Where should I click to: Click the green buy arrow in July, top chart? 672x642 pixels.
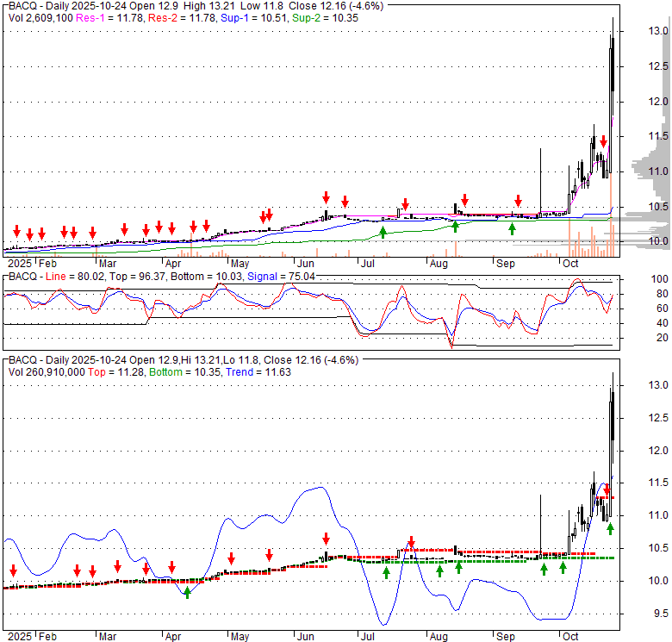383,230
